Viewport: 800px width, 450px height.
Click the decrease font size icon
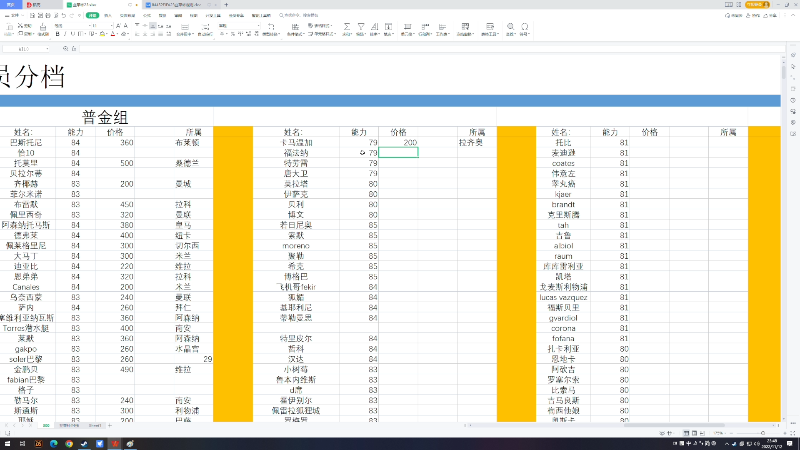pyautogui.click(x=126, y=26)
